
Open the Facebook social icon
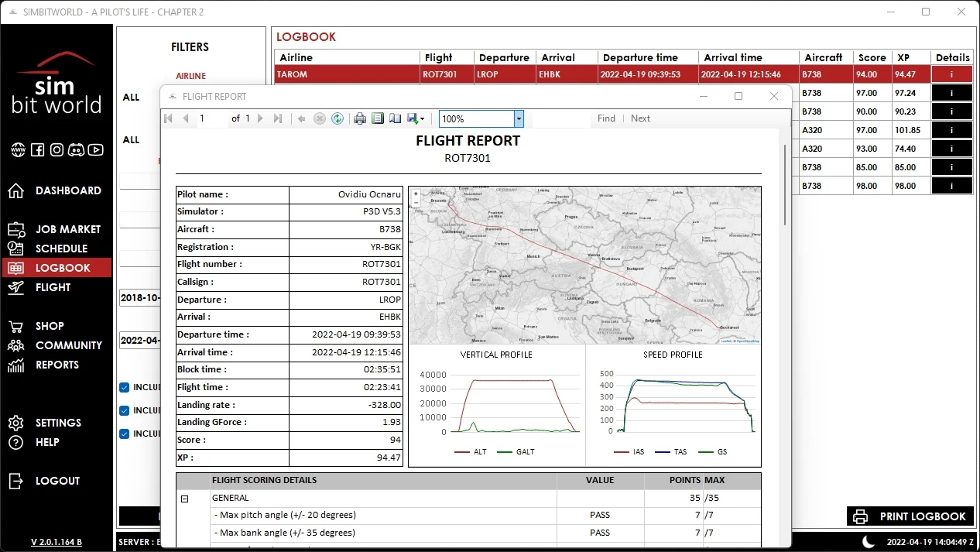[x=37, y=150]
